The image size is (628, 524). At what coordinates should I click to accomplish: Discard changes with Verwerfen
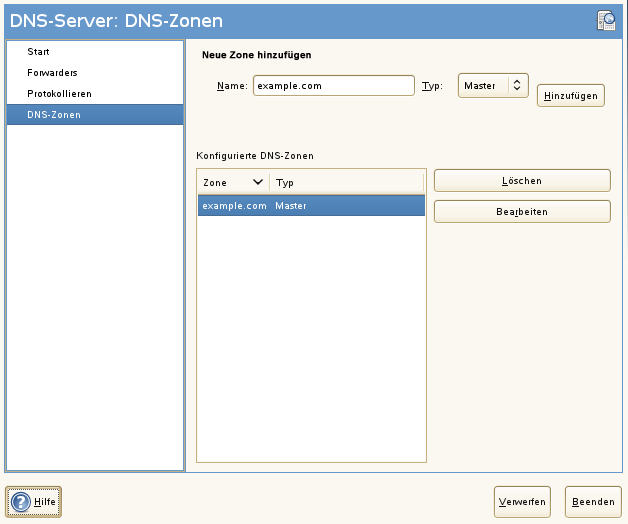(523, 502)
